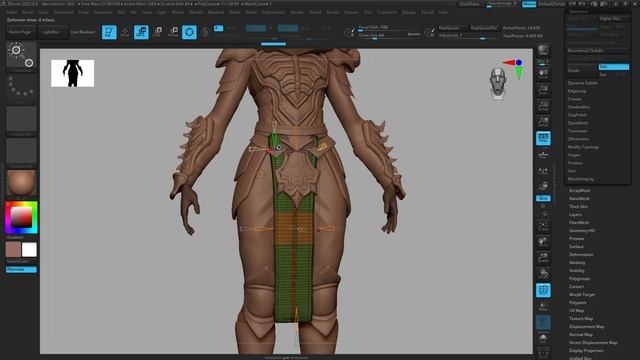This screenshot has width=640, height=360.
Task: Expand the Modify Topology section
Action: pos(583,147)
